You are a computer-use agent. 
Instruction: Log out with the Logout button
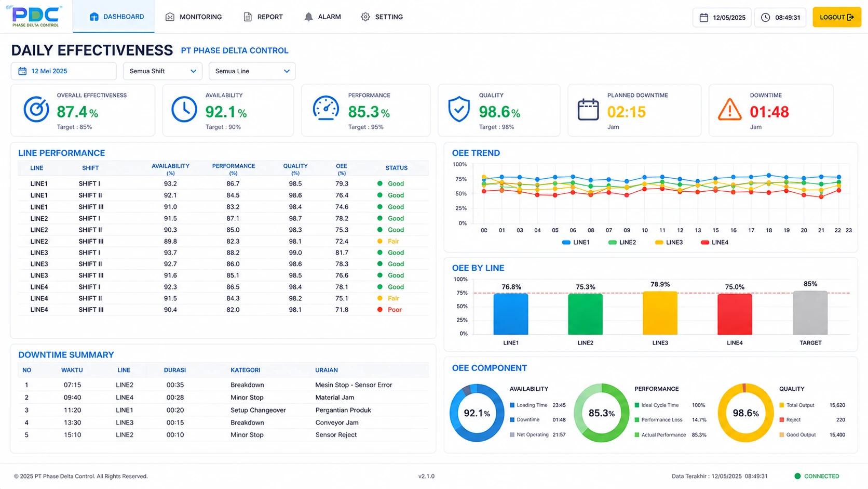(837, 17)
